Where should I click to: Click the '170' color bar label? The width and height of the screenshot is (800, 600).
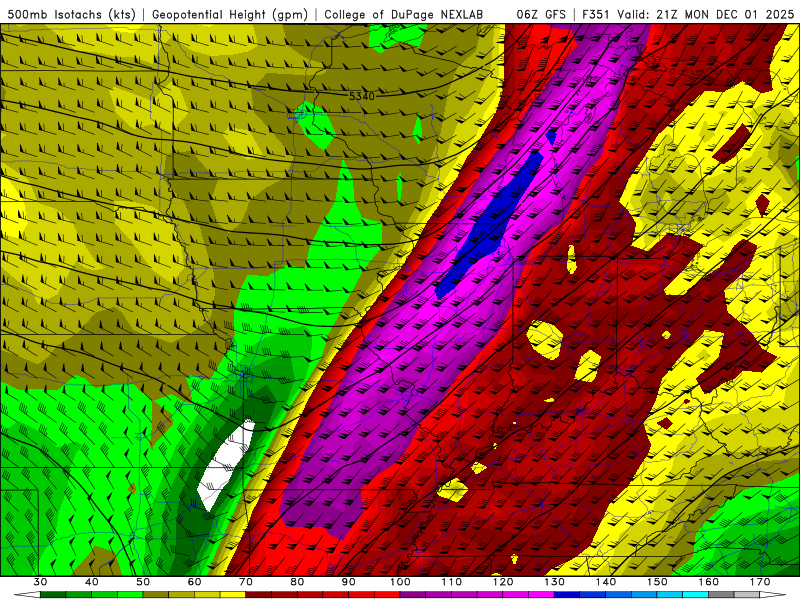pyautogui.click(x=760, y=582)
